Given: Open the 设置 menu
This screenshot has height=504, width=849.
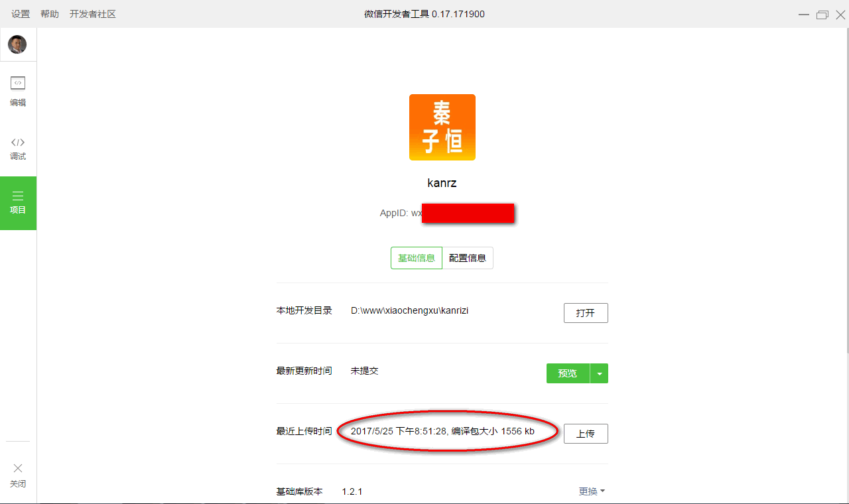Looking at the screenshot, I should 21,14.
